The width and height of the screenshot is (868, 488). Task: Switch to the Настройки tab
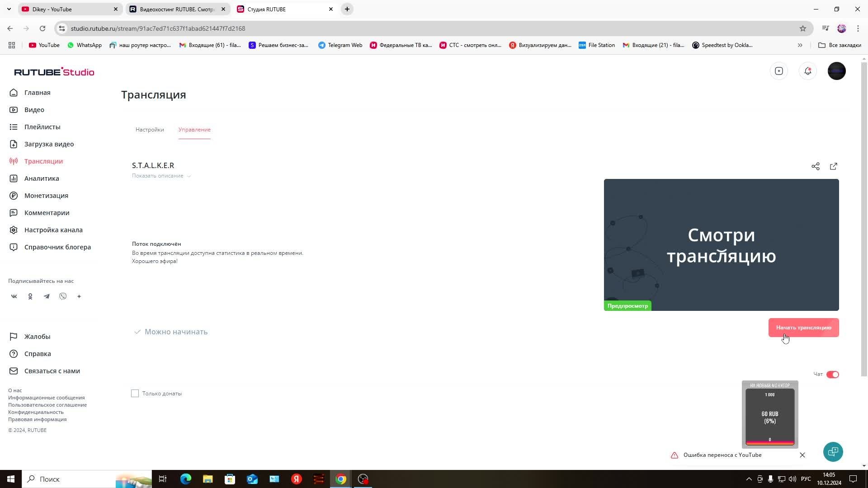tap(150, 130)
